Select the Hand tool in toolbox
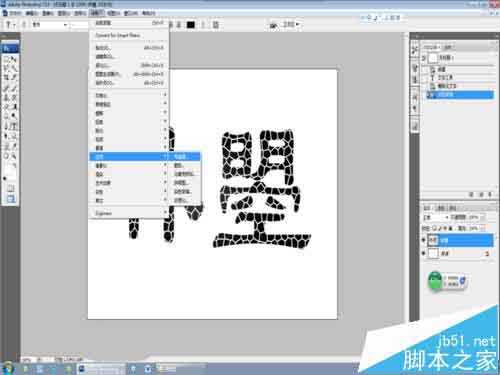The image size is (500, 375). pyautogui.click(x=6, y=156)
